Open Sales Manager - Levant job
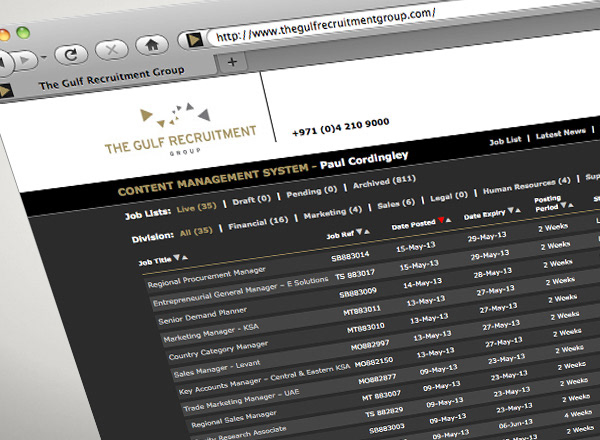 tap(217, 368)
